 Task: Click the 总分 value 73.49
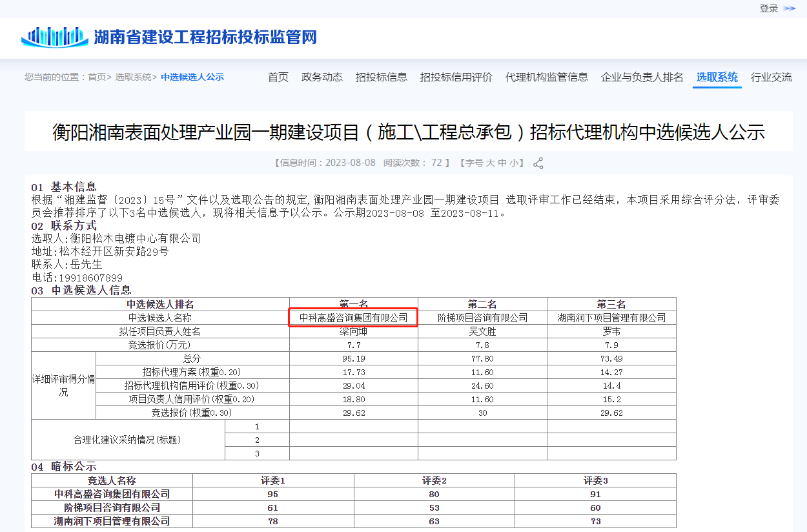pos(611,359)
